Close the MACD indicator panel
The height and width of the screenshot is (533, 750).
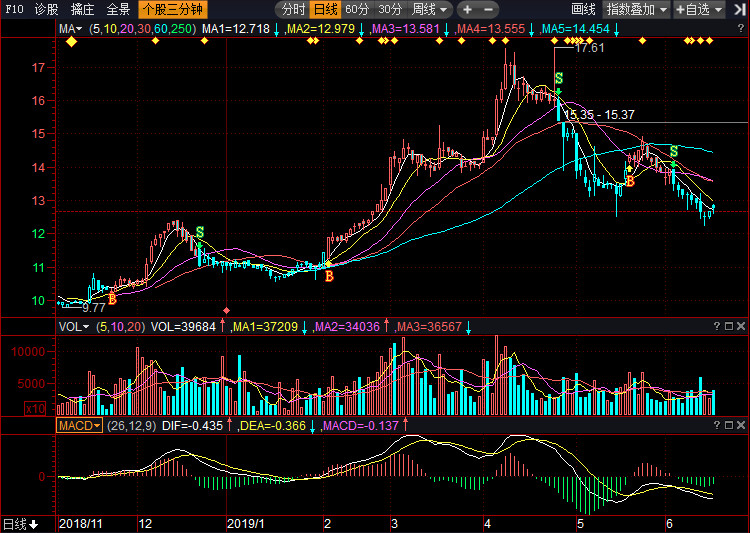pos(740,425)
